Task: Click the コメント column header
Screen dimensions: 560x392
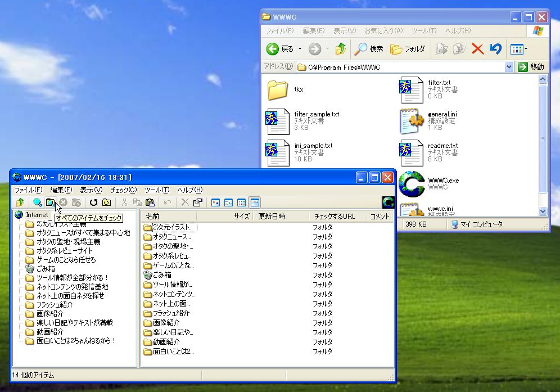Action: tap(379, 216)
